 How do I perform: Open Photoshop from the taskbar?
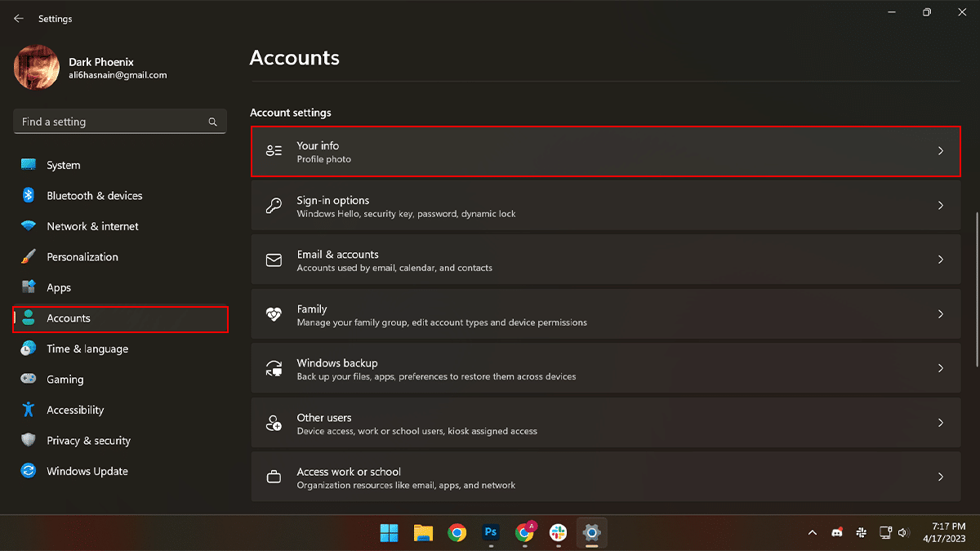point(491,532)
